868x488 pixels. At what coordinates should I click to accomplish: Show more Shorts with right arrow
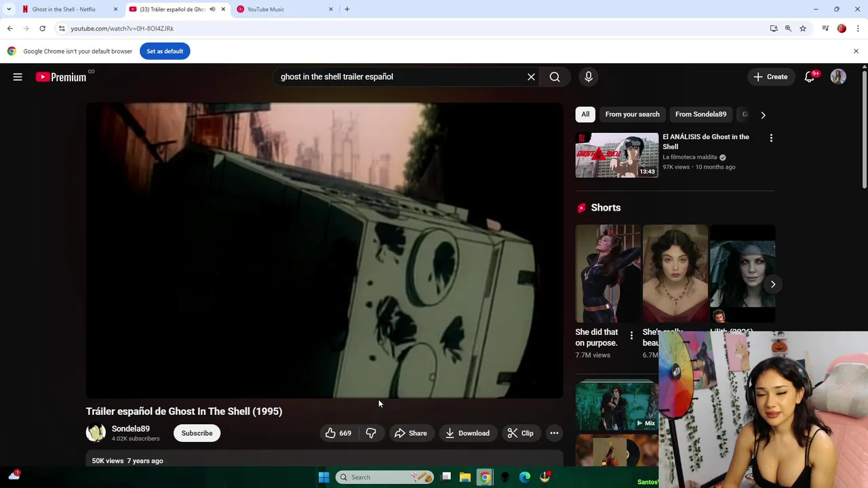pyautogui.click(x=772, y=284)
